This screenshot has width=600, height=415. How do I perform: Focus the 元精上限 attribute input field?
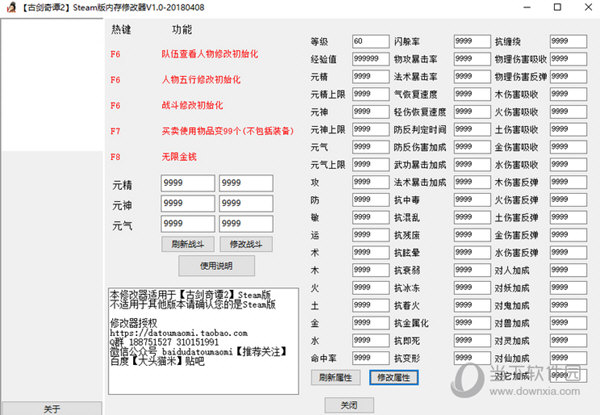370,94
